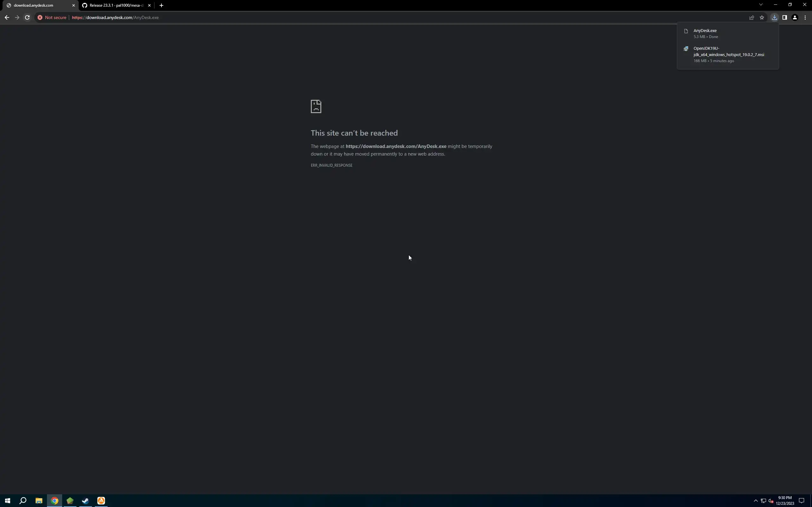Close the GitHub Release 23.3.1 tab
This screenshot has height=507, width=812.
coord(149,5)
